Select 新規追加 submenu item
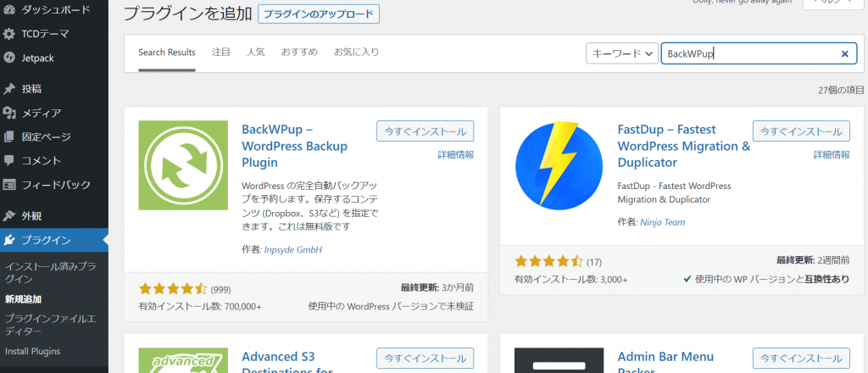This screenshot has width=868, height=373. click(x=23, y=299)
